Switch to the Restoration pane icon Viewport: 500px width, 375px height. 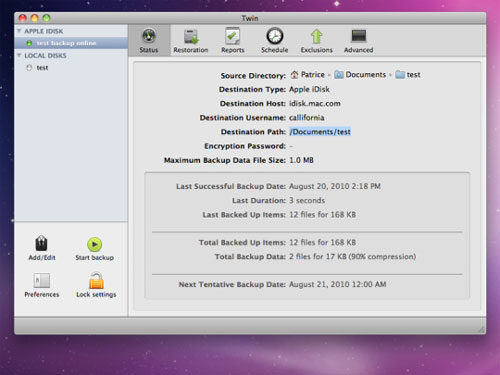[x=191, y=37]
